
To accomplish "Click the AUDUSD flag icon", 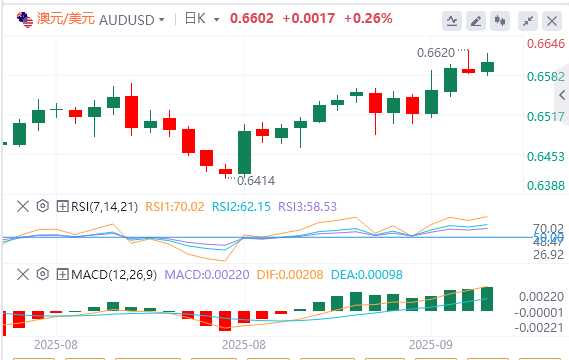I will [x=25, y=19].
